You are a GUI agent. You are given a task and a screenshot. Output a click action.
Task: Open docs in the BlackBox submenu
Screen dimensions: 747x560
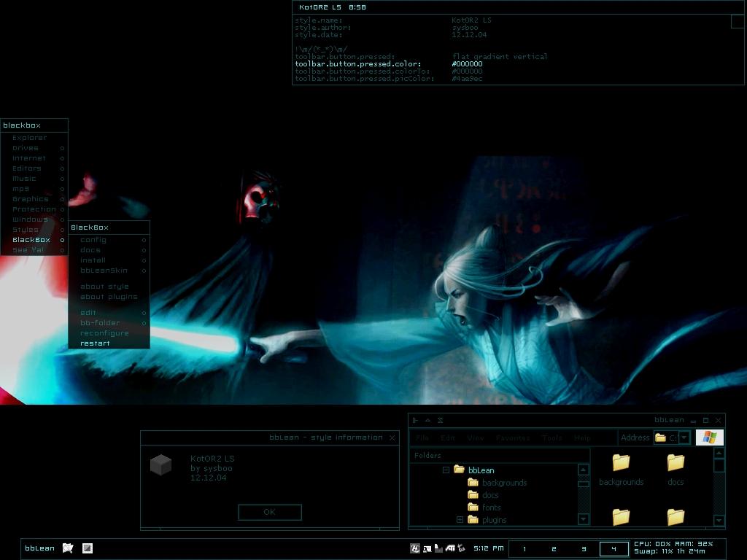[x=109, y=250]
